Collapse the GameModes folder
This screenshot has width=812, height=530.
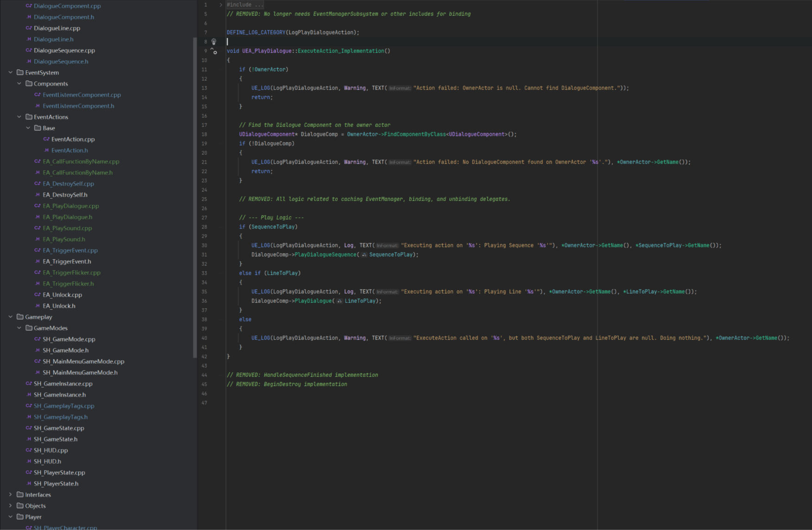pos(19,328)
